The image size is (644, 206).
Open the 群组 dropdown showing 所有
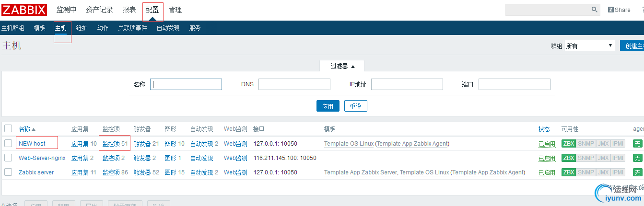589,46
